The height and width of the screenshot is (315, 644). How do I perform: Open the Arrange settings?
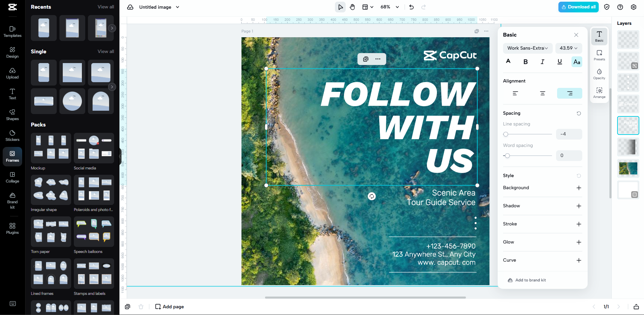pos(599,92)
